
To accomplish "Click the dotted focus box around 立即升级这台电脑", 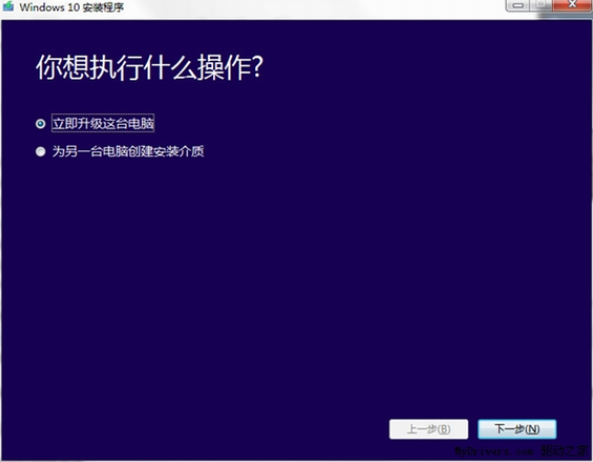I will click(103, 123).
